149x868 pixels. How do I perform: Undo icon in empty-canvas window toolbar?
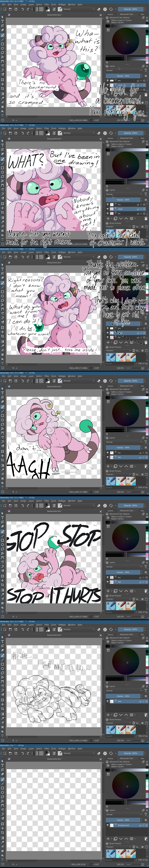click(x=22, y=753)
